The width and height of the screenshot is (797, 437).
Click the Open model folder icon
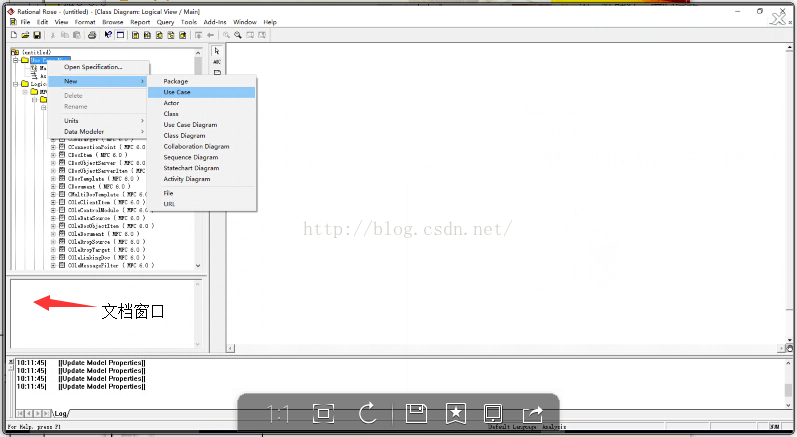(x=25, y=35)
